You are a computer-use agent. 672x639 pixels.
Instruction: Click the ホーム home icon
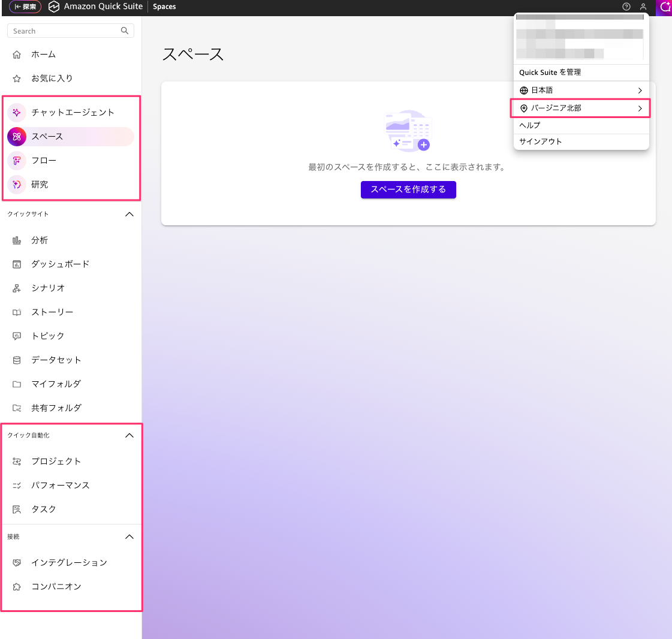tap(17, 55)
